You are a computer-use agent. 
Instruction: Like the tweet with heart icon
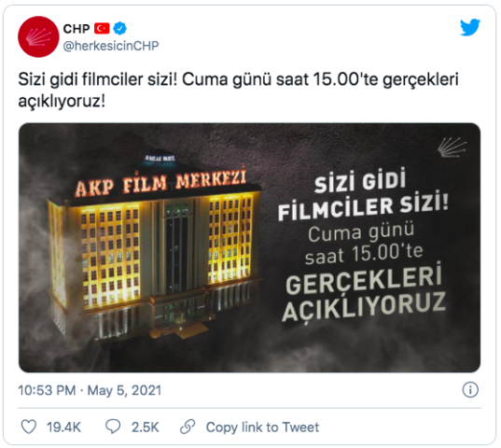click(28, 427)
